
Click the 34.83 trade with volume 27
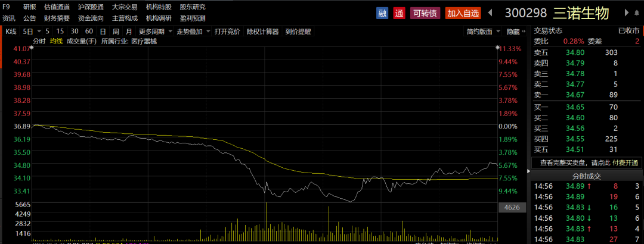click(587, 239)
